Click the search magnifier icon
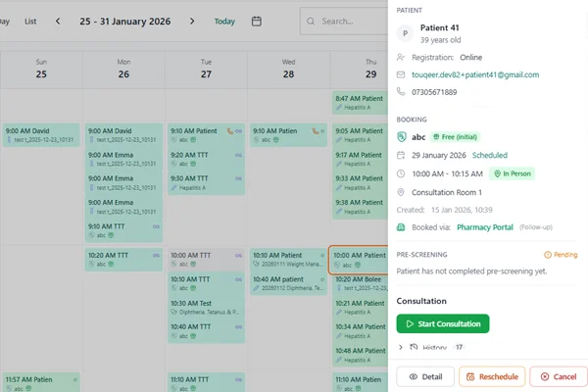588x392 pixels. (x=311, y=22)
